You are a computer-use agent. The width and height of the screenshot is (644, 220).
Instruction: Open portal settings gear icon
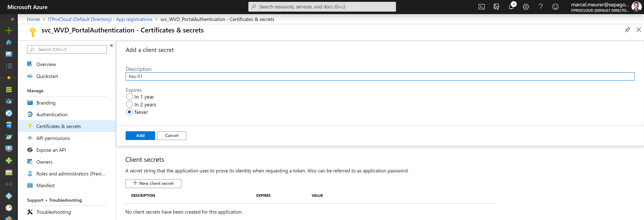pos(526,7)
